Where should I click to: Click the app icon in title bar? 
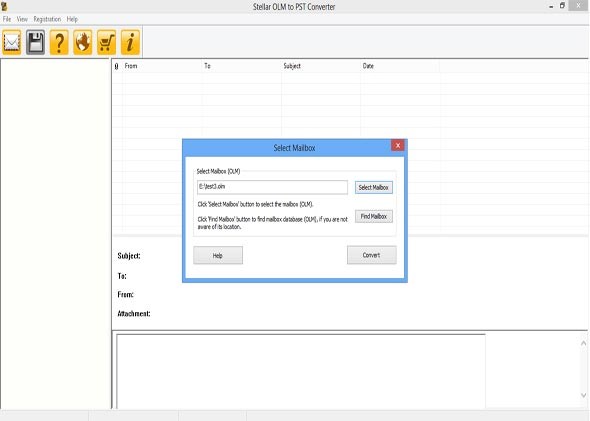(4, 6)
